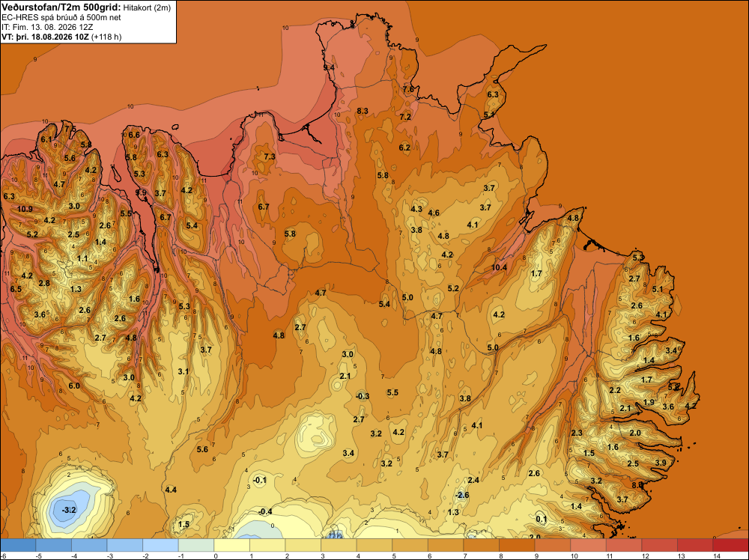
Task: Click the temperature value '9.9'
Action: coord(141,193)
